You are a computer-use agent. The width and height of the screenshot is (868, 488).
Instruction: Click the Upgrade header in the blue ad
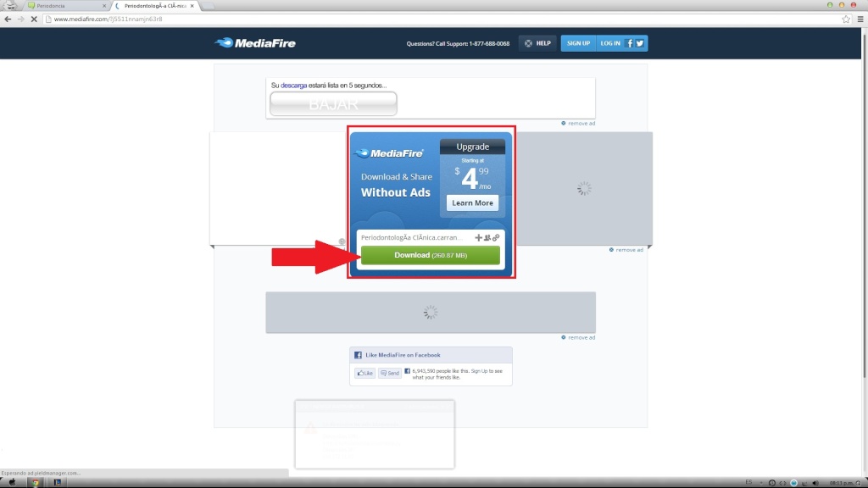(x=472, y=147)
